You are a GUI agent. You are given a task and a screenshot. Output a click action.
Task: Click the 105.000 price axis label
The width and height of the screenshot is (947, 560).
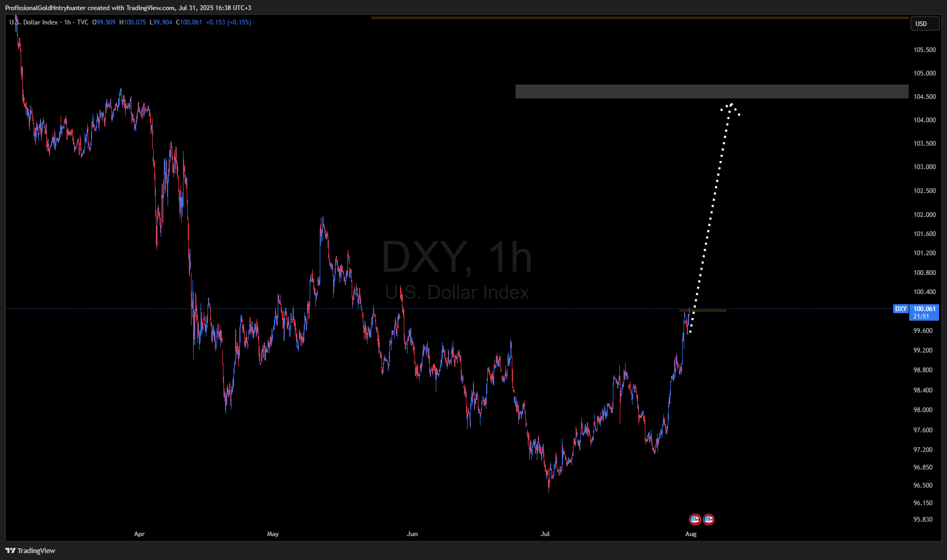(x=925, y=73)
